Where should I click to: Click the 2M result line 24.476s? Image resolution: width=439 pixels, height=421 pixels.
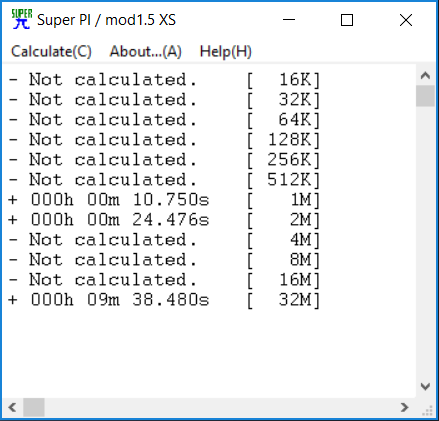click(164, 220)
